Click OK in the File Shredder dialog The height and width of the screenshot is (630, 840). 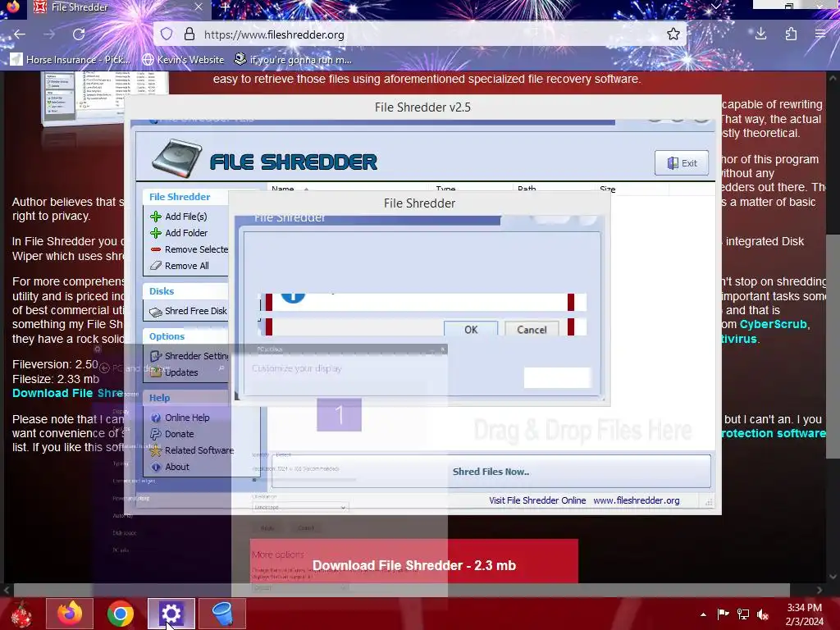tap(471, 329)
